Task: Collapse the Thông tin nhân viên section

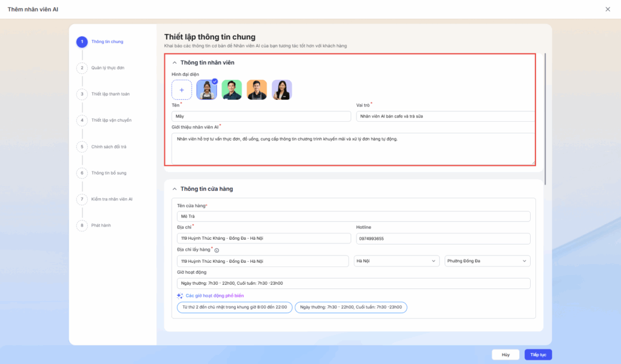Action: click(175, 62)
